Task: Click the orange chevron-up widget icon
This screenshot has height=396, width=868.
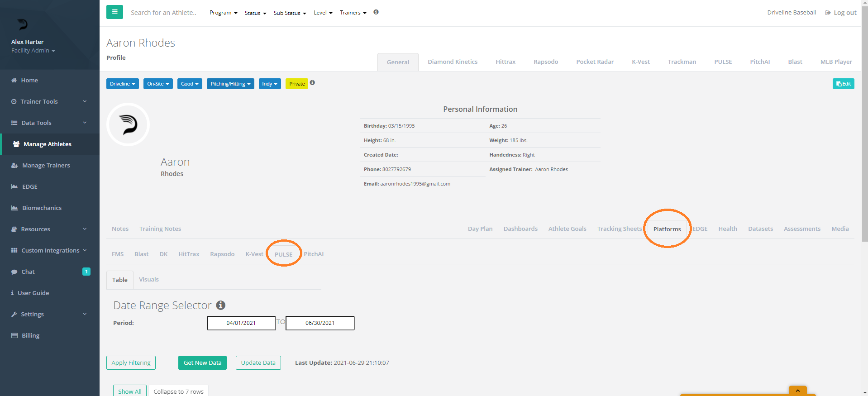Action: [797, 390]
